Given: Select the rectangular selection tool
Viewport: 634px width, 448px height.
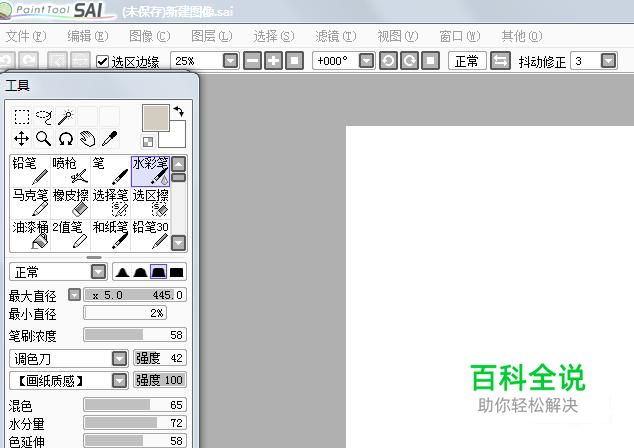Looking at the screenshot, I should [21, 116].
